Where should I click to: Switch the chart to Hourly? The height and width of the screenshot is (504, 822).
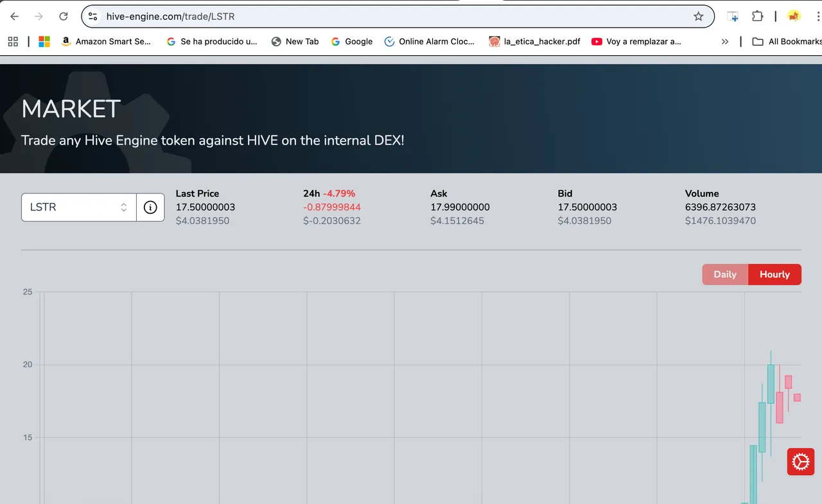pos(774,274)
